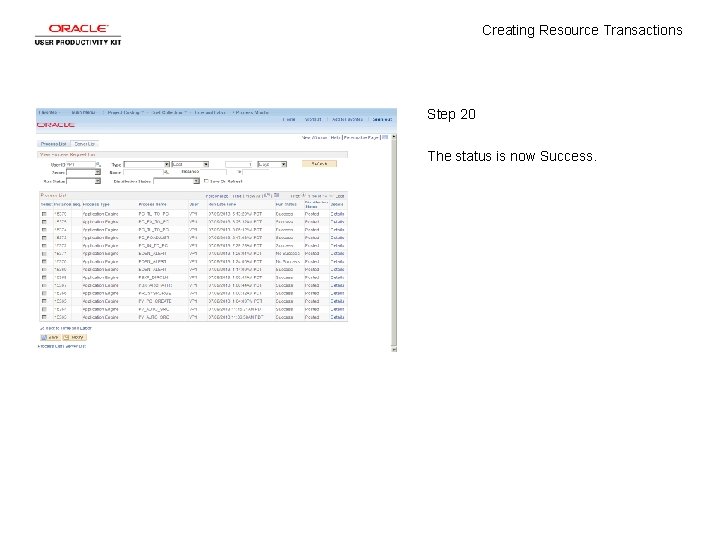Open the Main Menu
This screenshot has width=720, height=540.
point(83,112)
